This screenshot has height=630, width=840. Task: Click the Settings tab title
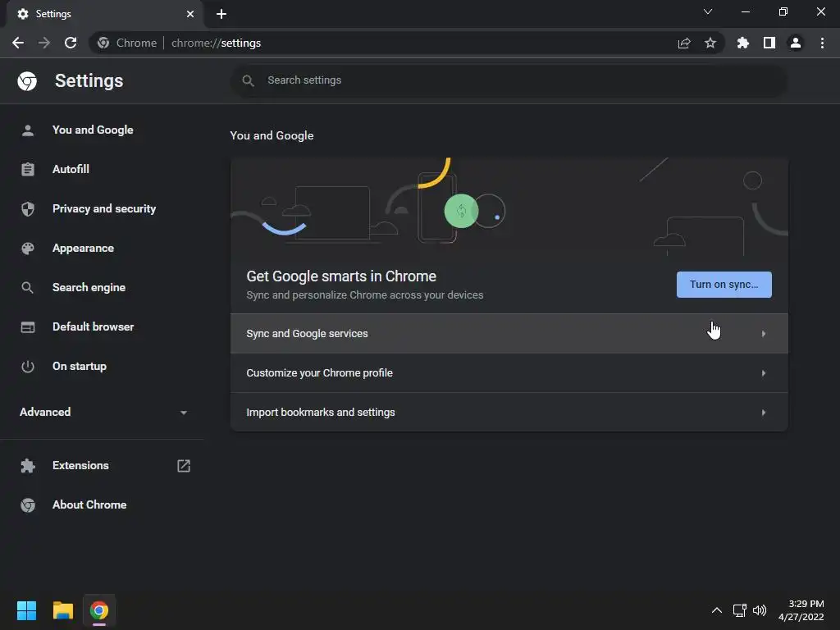click(53, 14)
